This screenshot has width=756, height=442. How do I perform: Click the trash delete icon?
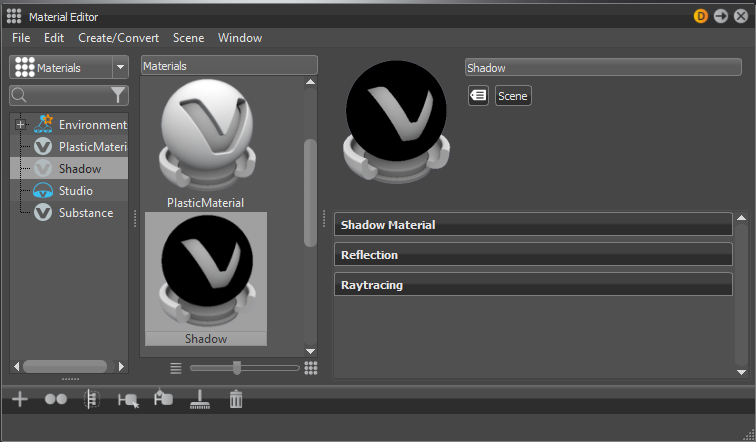pyautogui.click(x=236, y=399)
